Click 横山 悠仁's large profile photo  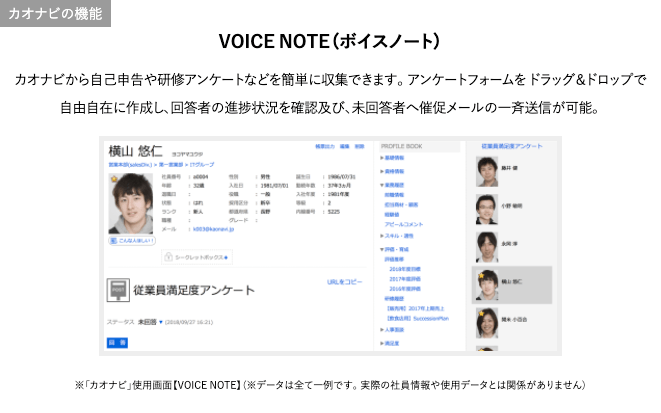click(x=131, y=204)
